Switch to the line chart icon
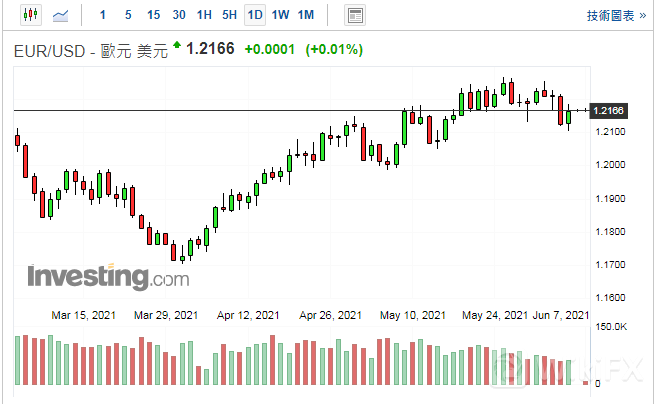Screen dimensions: 654x404 tap(62, 15)
